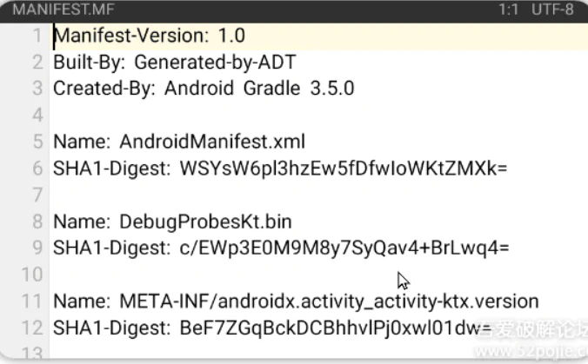
Task: Click line number 9 in gutter
Action: (x=37, y=248)
